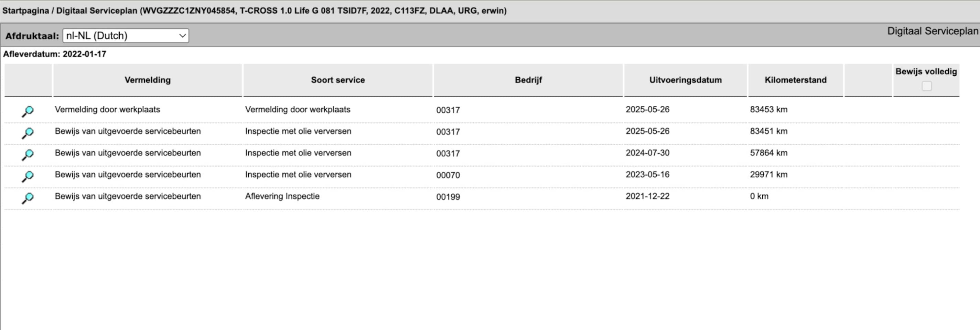Click the Startpagina breadcrumb link
This screenshot has width=980, height=330.
coord(25,11)
